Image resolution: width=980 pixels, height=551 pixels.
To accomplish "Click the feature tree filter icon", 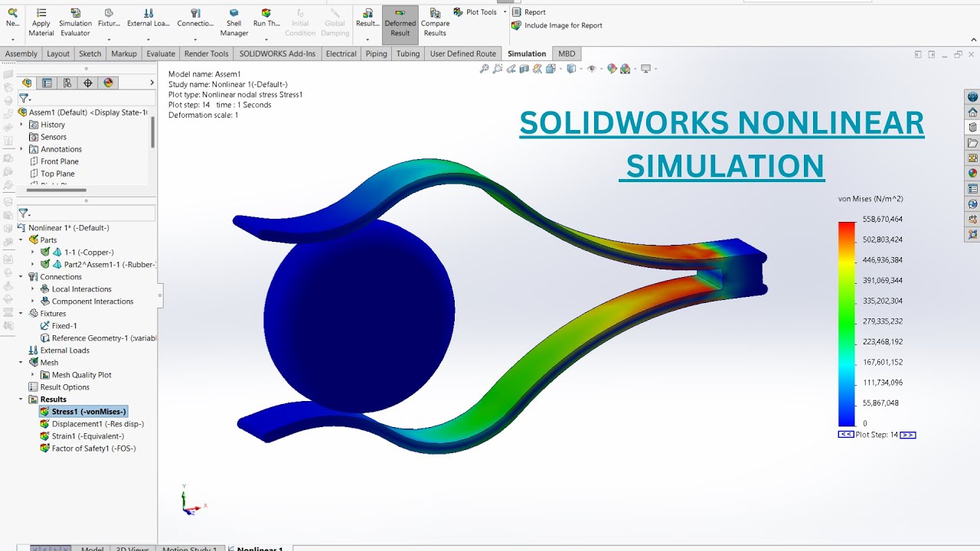I will click(24, 99).
